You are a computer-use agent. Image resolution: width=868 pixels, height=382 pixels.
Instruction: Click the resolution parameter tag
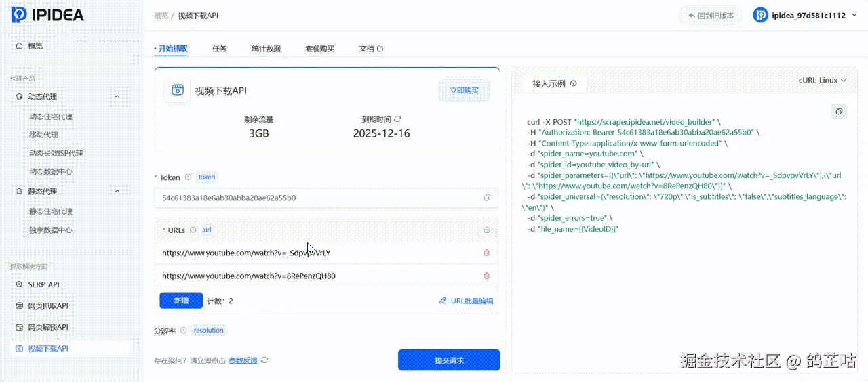[208, 331]
